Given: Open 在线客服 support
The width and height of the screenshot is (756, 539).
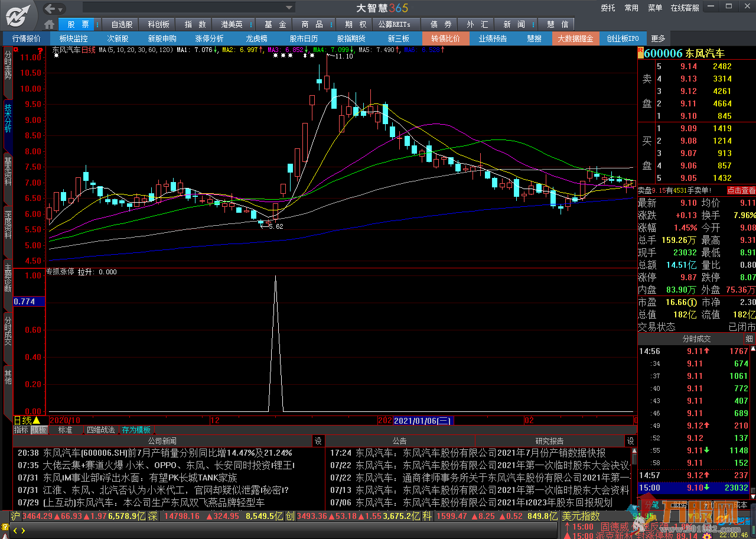Looking at the screenshot, I should [x=685, y=8].
